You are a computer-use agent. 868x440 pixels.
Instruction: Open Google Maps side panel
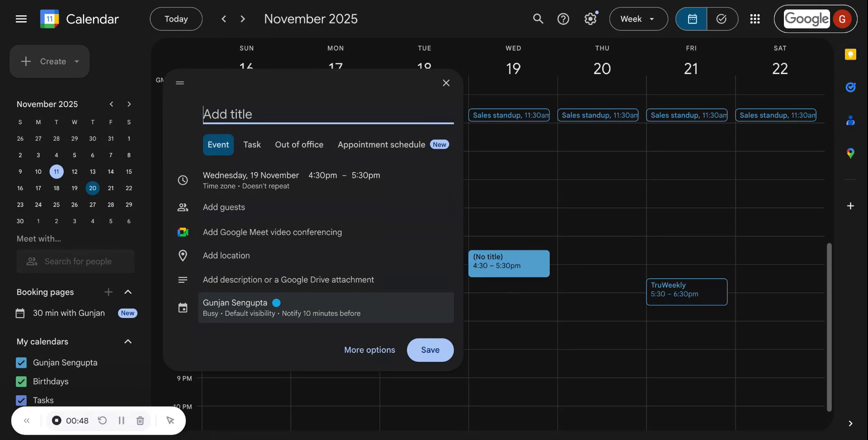click(851, 153)
